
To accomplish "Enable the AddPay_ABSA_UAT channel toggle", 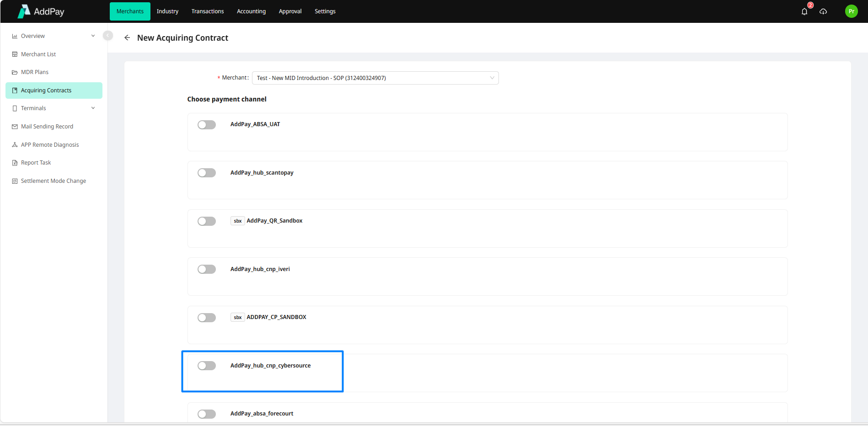I will (207, 125).
